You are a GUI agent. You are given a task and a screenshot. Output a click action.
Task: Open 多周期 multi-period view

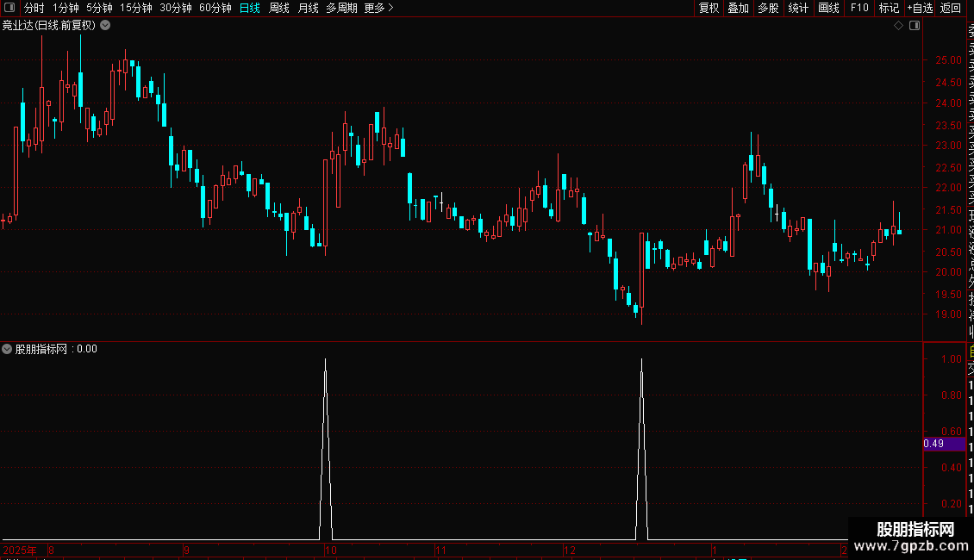[x=341, y=8]
